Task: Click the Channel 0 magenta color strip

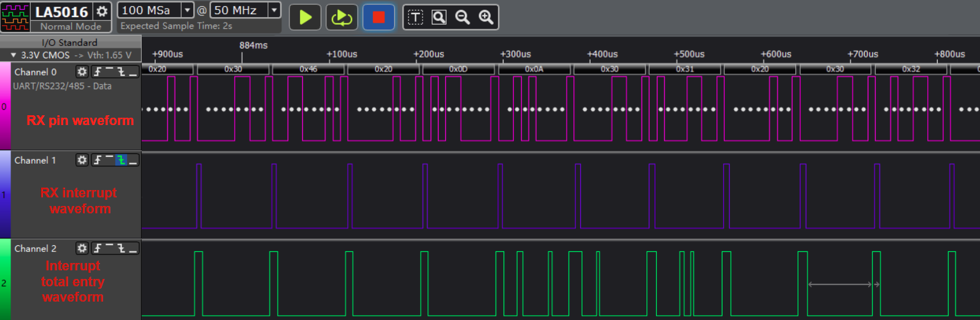Action: [x=5, y=106]
